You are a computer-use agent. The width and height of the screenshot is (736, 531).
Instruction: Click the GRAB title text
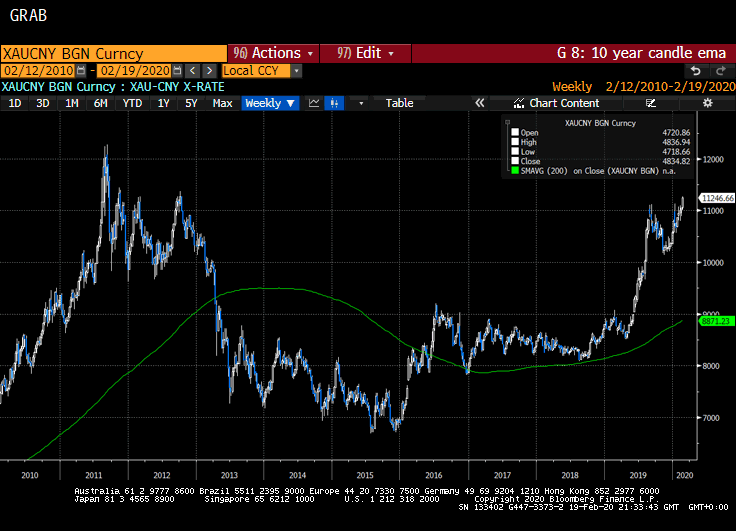pyautogui.click(x=28, y=15)
